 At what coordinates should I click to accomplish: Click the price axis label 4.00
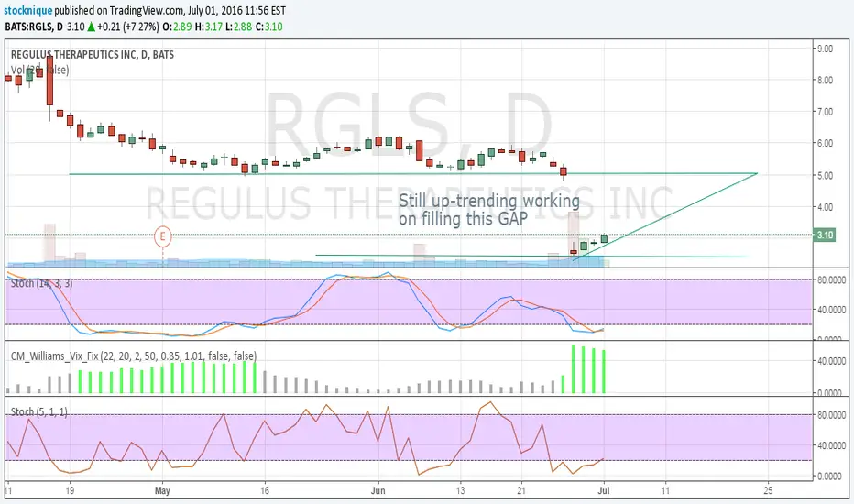(825, 207)
